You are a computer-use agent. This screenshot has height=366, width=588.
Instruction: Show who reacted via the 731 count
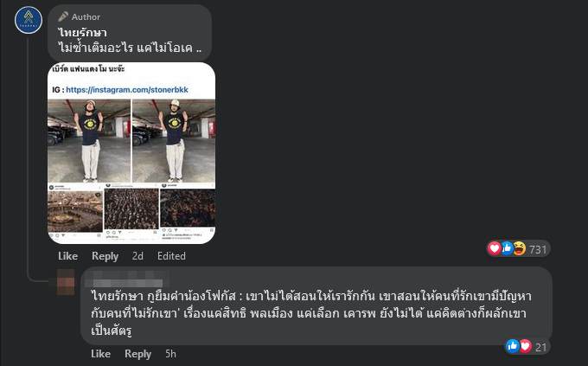(x=538, y=249)
